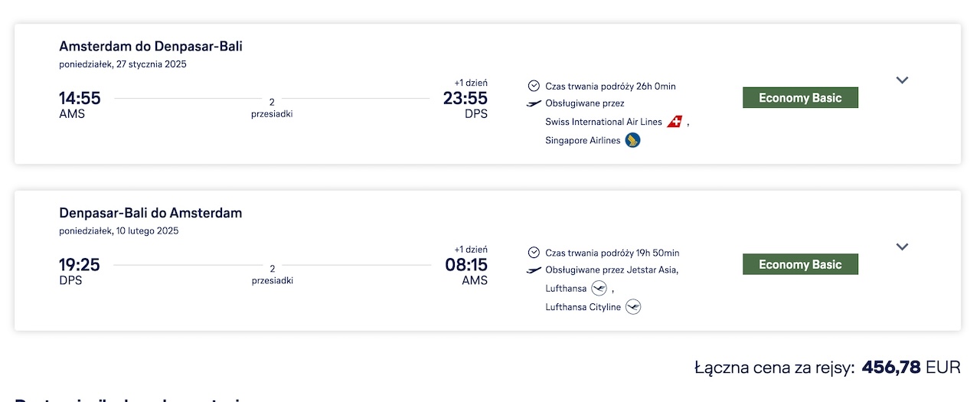Click the 23:55 DPS arrival time
This screenshot has width=980, height=402.
(465, 105)
